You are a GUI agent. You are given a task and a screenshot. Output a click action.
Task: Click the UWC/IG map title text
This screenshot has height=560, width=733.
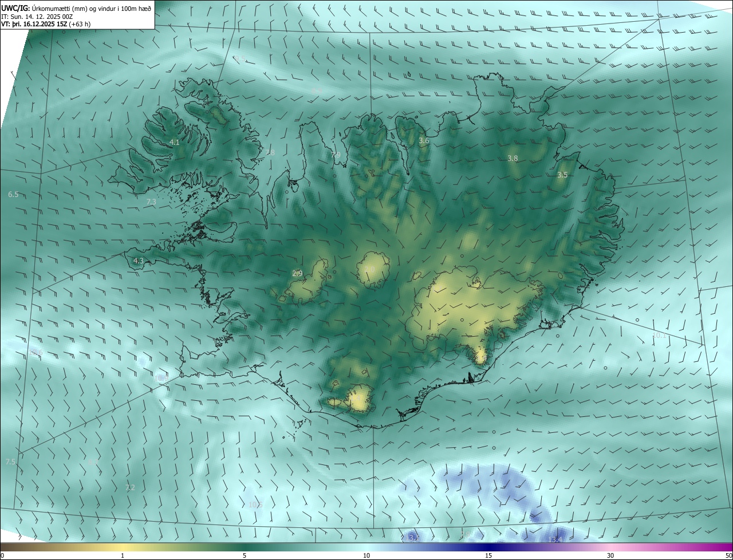click(76, 8)
